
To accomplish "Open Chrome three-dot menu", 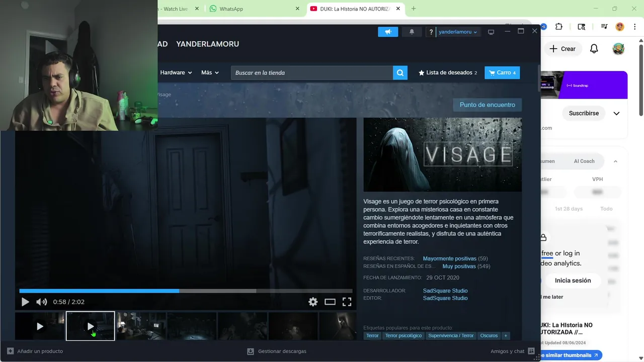I will click(x=635, y=27).
